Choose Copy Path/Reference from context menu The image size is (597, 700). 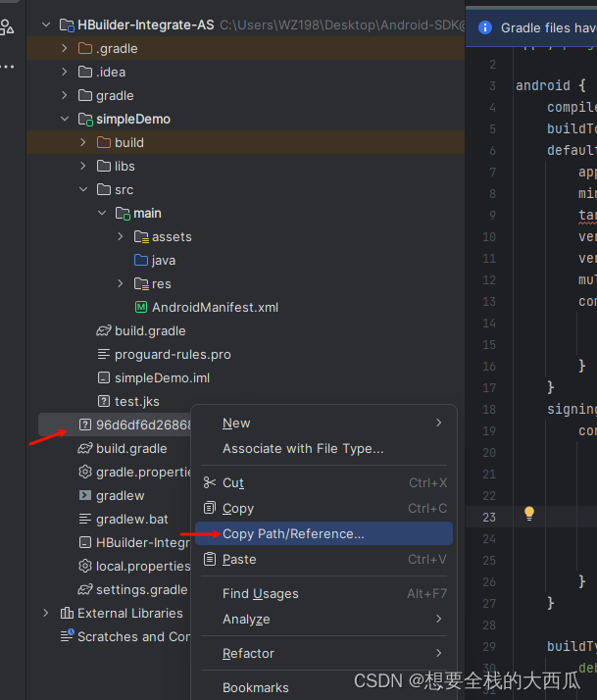[x=293, y=533]
